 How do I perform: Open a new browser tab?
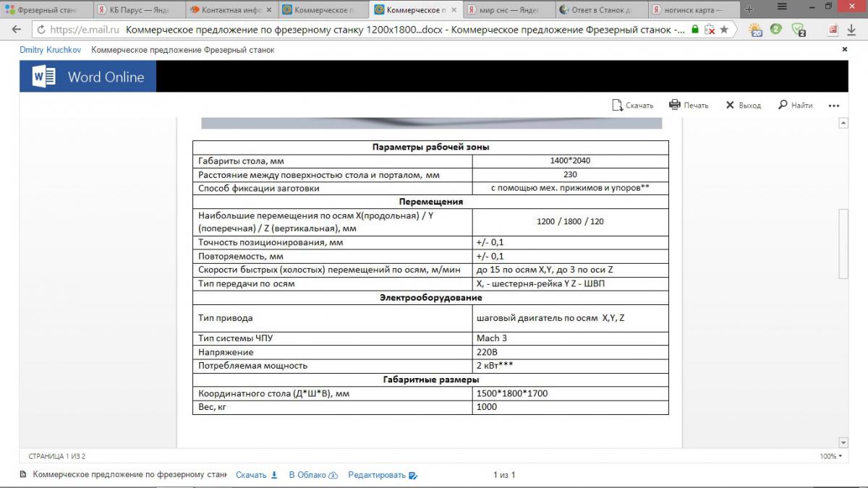click(x=749, y=9)
